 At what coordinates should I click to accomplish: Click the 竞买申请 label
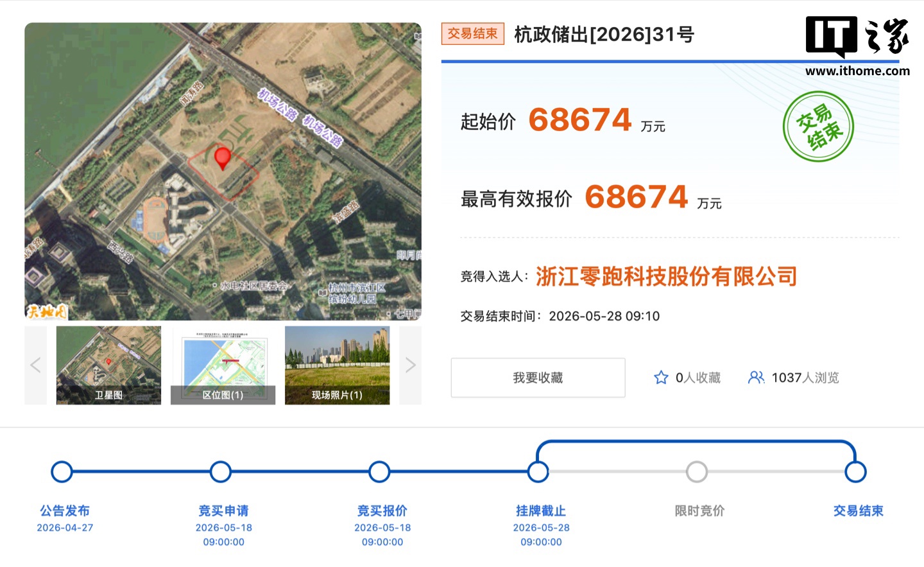[x=223, y=511]
